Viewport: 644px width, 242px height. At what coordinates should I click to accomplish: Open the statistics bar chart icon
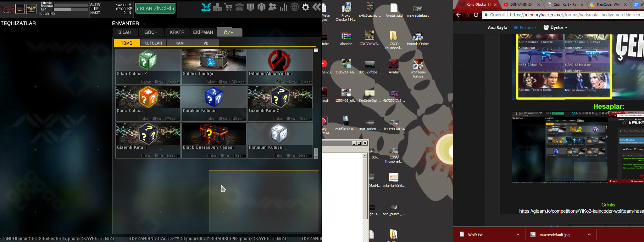click(x=283, y=7)
